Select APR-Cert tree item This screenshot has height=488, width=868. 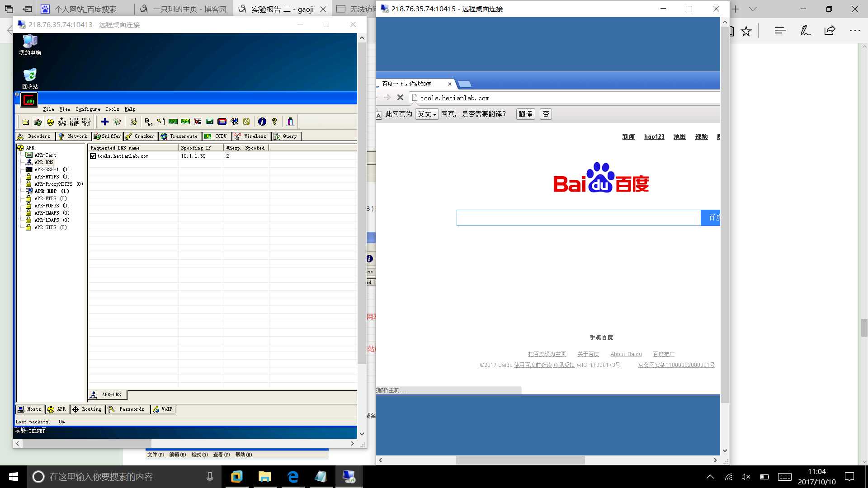pyautogui.click(x=41, y=155)
